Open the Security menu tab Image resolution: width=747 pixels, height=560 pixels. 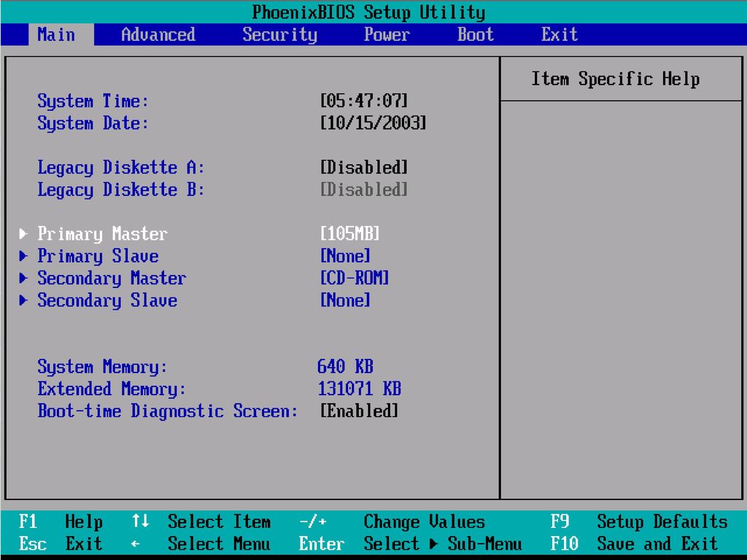tap(279, 34)
